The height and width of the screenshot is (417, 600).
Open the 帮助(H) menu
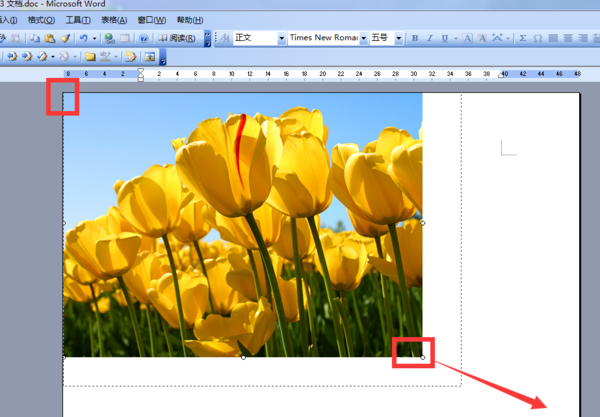[190, 20]
